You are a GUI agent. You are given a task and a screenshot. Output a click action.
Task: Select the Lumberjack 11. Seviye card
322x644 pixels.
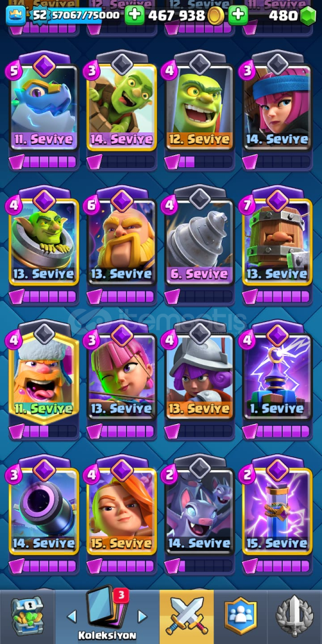pyautogui.click(x=44, y=377)
